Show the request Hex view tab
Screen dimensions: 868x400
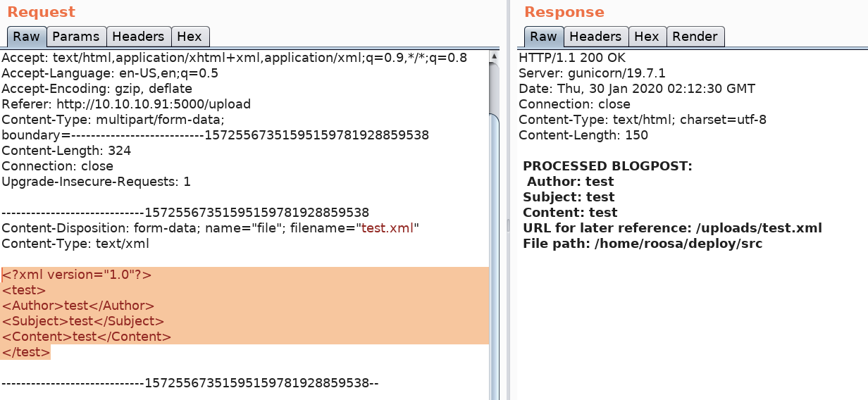tap(190, 37)
